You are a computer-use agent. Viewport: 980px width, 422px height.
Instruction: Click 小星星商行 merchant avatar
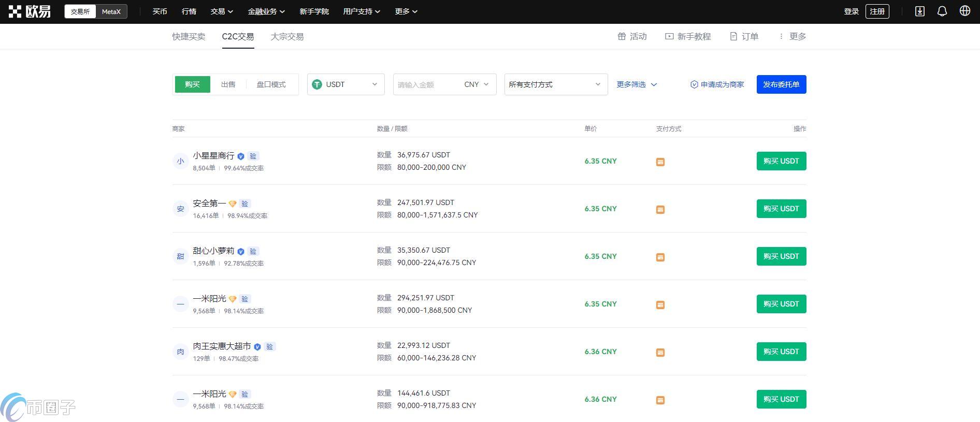click(x=180, y=161)
